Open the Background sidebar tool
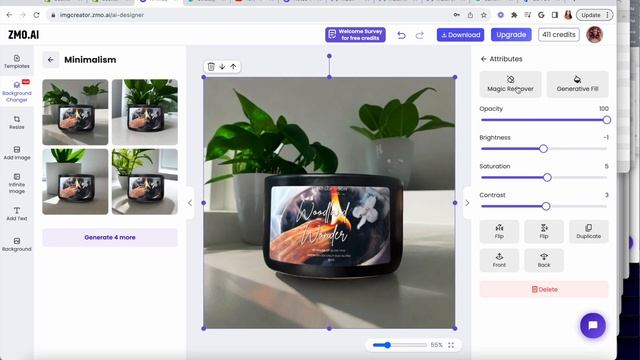Image resolution: width=640 pixels, height=360 pixels. coord(17,244)
